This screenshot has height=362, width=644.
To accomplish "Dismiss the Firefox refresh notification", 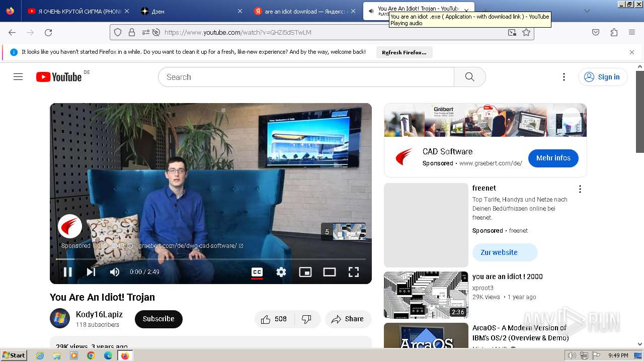I will [632, 52].
